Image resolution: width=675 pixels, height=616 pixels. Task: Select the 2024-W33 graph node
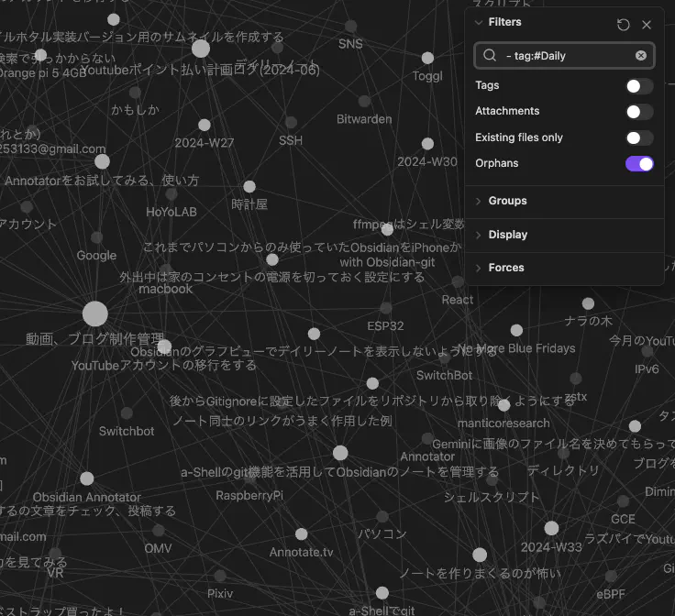point(551,529)
